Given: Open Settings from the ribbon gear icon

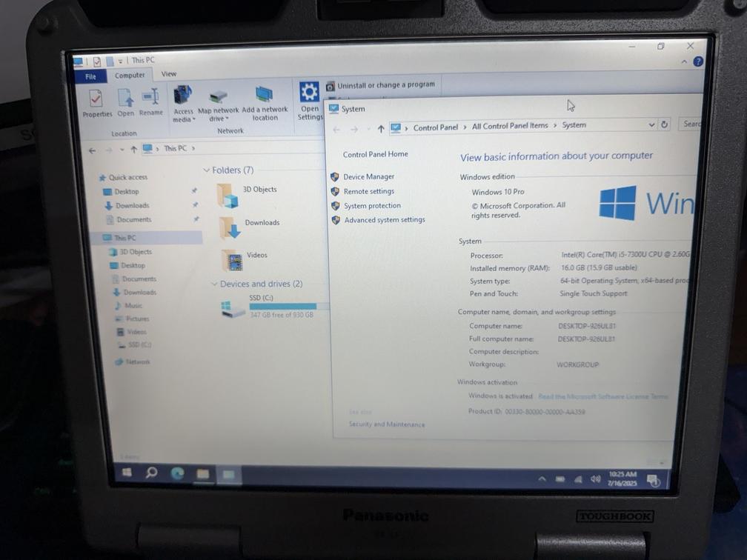Looking at the screenshot, I should pos(309,93).
